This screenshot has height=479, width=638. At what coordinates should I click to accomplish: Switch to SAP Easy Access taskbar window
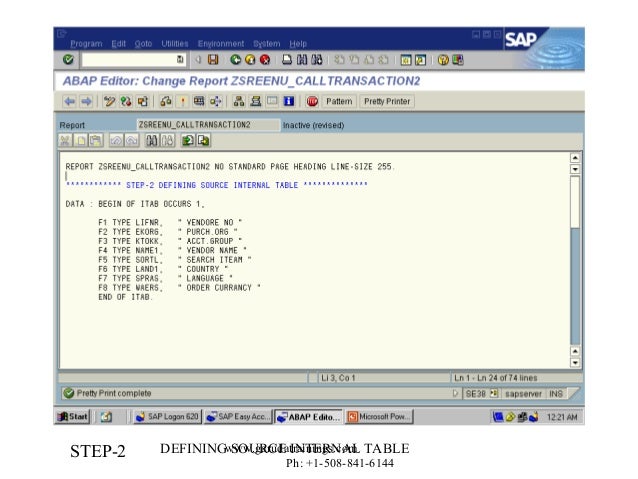[x=238, y=416]
